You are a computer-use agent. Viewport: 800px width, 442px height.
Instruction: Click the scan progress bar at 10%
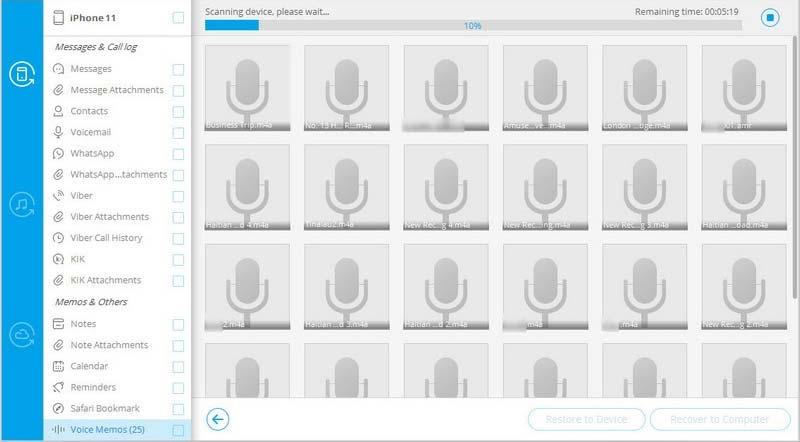[x=473, y=26]
